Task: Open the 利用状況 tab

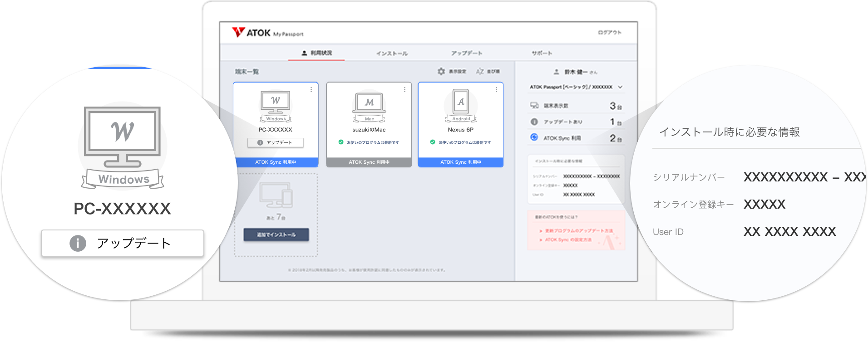Action: (x=317, y=53)
